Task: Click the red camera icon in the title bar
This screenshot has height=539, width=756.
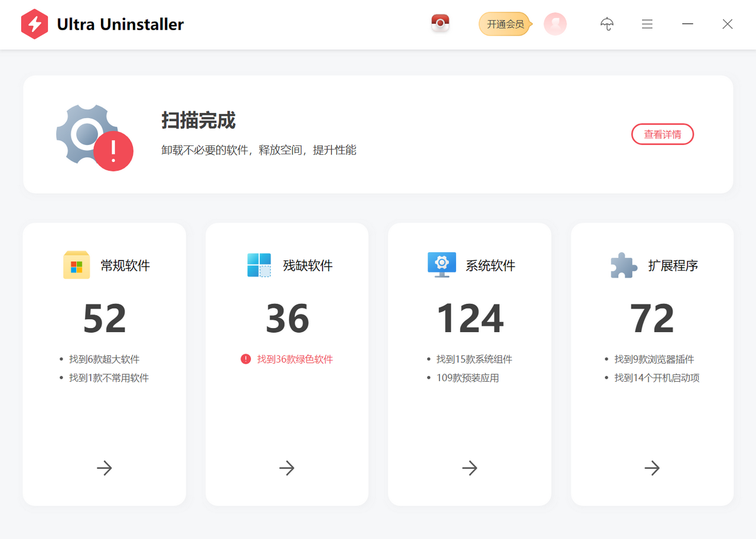Action: (439, 24)
